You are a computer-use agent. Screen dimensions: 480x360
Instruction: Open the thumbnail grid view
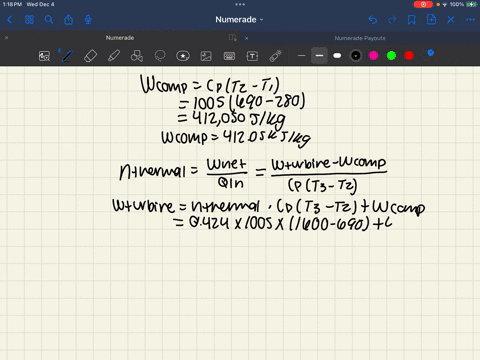[29, 20]
